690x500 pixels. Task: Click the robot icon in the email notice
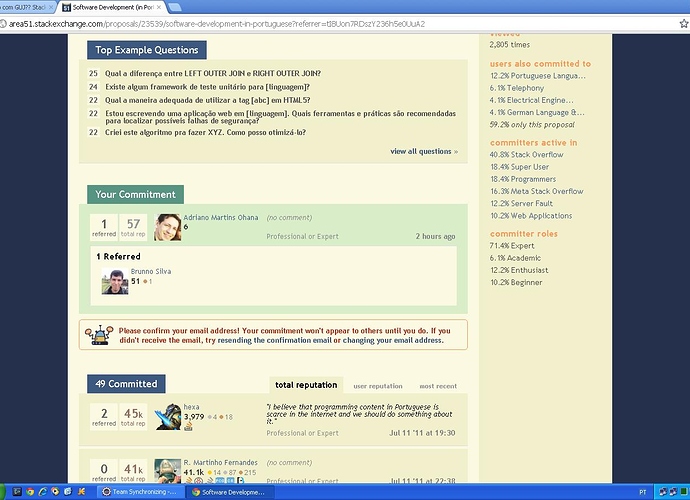click(99, 335)
